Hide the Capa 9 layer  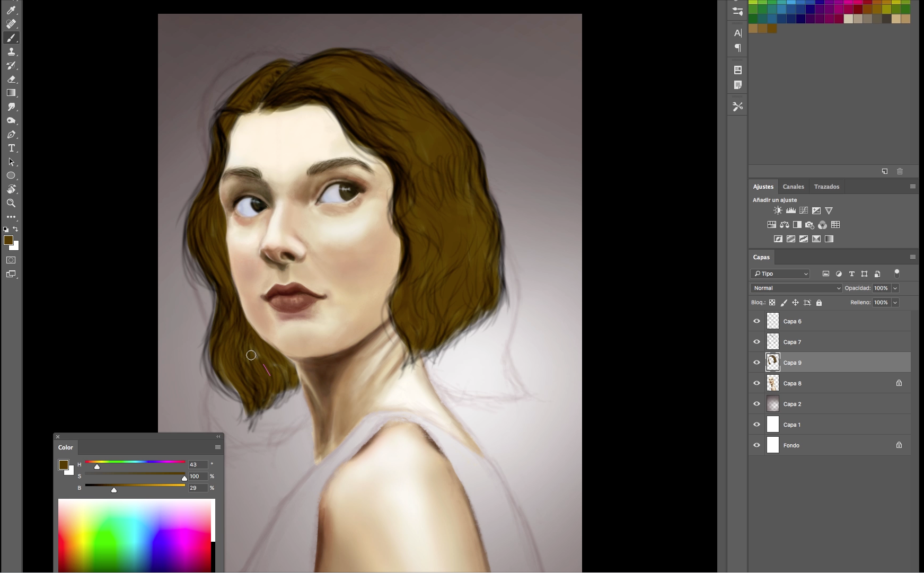(x=756, y=363)
